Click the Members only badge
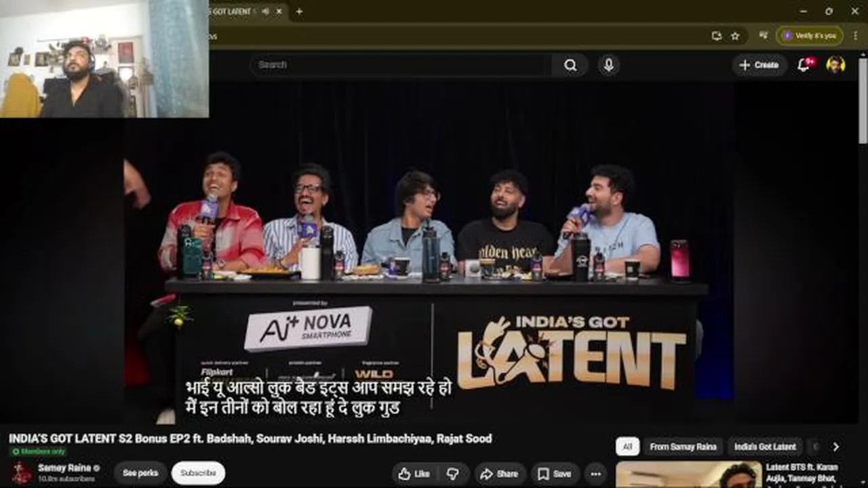 (38, 451)
